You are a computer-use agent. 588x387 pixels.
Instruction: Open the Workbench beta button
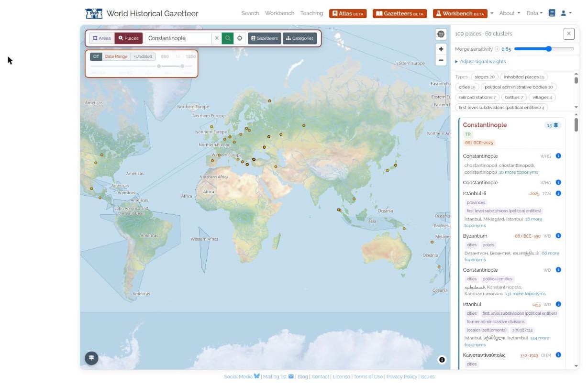[460, 13]
